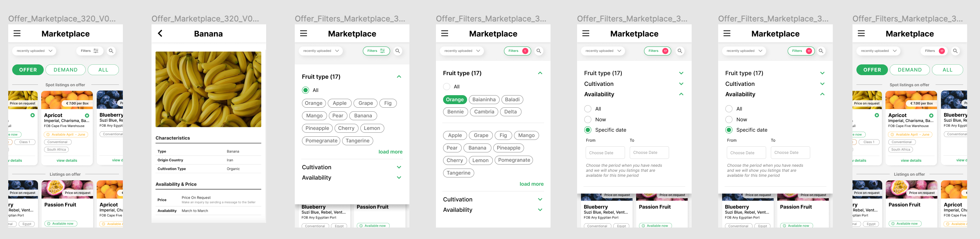Screen dimensions: 980x239
Task: Select the OFFER tab in seventh frame
Action: (x=872, y=70)
